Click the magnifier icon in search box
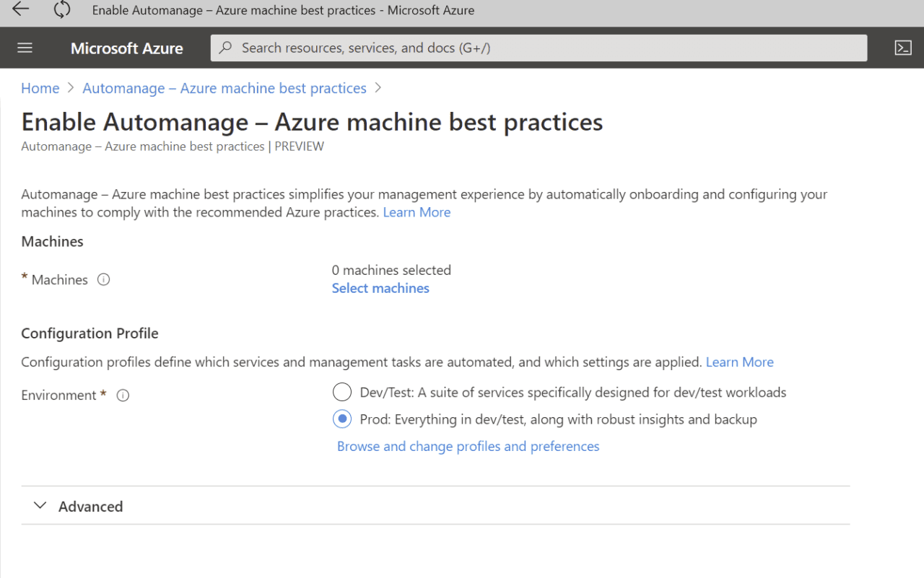Viewport: 924px width, 578px height. tap(225, 48)
